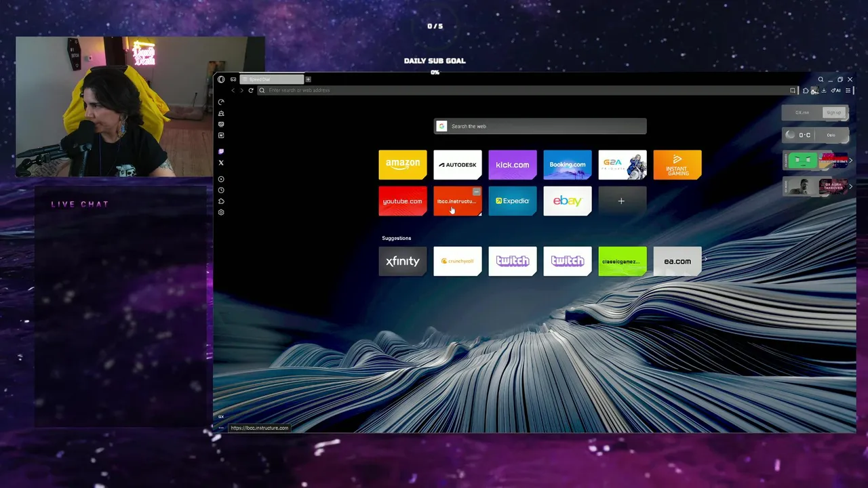Open the Player icon in sidebar

point(221,180)
